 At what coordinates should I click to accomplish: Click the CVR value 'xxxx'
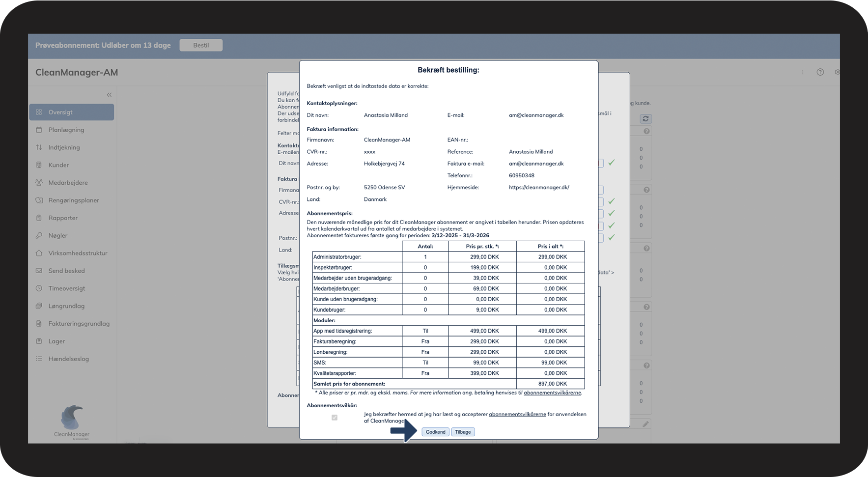(369, 152)
